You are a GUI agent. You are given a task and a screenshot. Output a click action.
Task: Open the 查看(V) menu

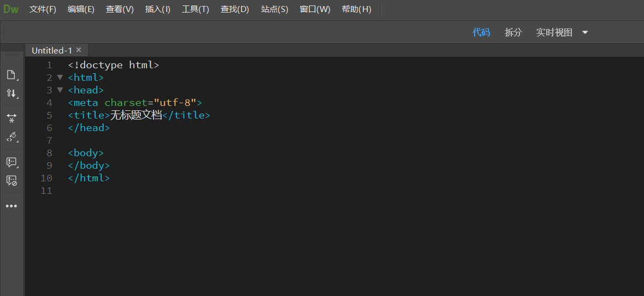(120, 9)
